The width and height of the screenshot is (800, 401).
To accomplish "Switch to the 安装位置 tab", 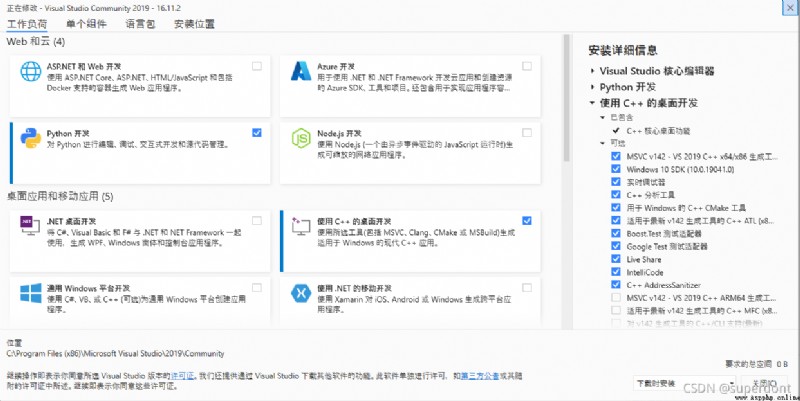I will (x=194, y=24).
